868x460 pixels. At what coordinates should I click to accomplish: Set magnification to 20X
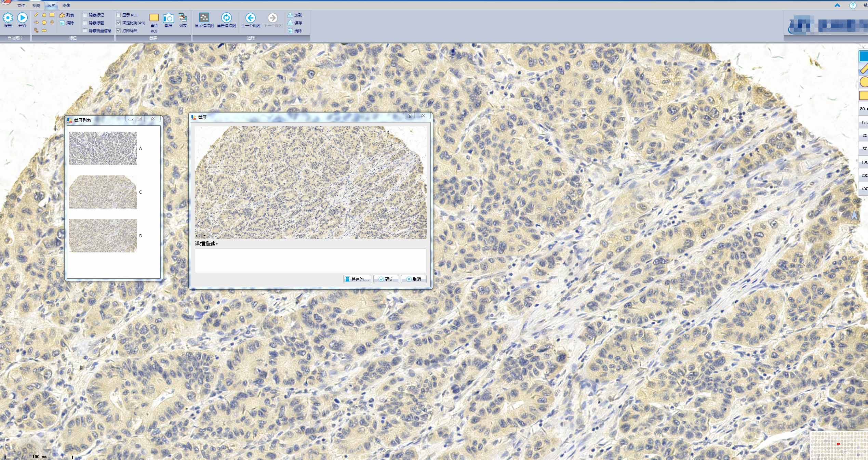click(x=864, y=175)
